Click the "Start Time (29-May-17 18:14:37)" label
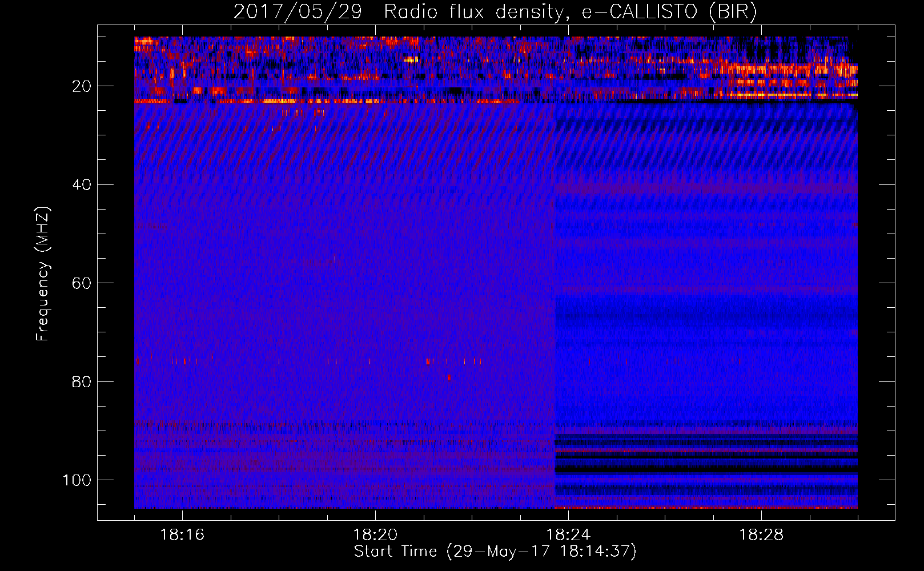The height and width of the screenshot is (571, 924). (x=495, y=552)
